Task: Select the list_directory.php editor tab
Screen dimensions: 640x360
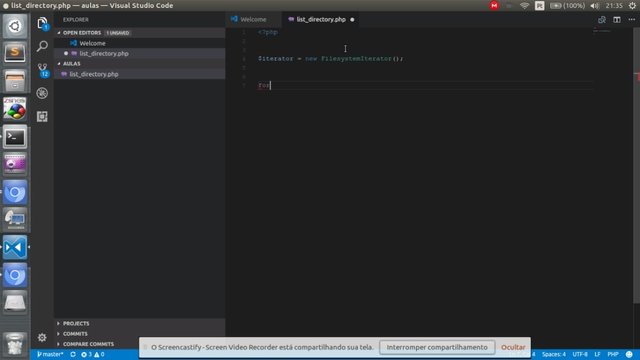Action: (x=321, y=20)
